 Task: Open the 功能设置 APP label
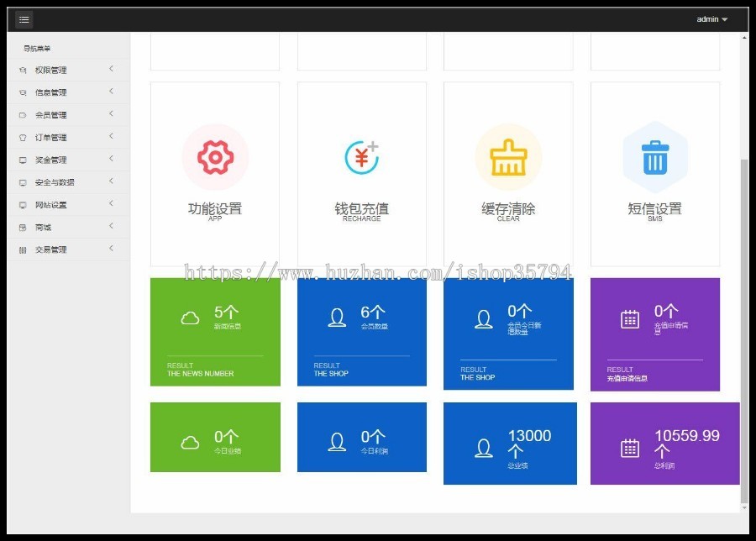coord(215,211)
